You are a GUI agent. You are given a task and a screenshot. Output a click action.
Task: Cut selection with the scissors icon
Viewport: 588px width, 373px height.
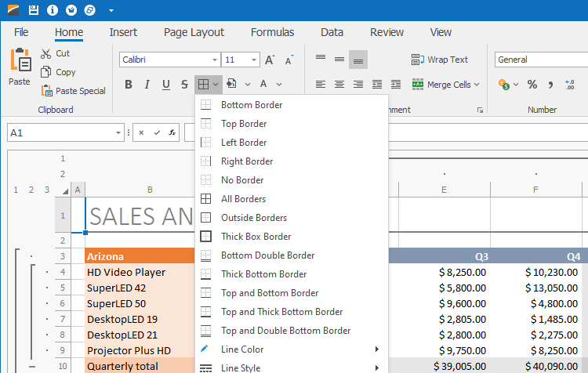pos(46,53)
